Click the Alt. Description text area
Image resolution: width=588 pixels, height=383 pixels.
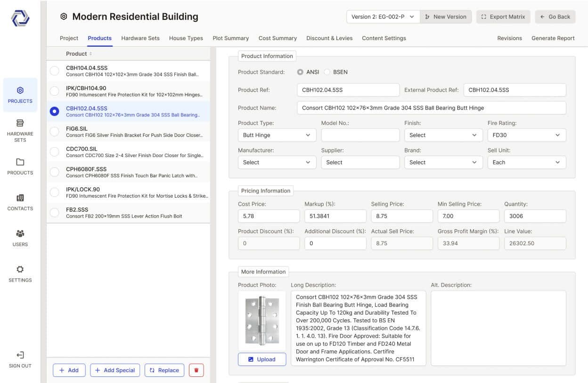coord(498,328)
